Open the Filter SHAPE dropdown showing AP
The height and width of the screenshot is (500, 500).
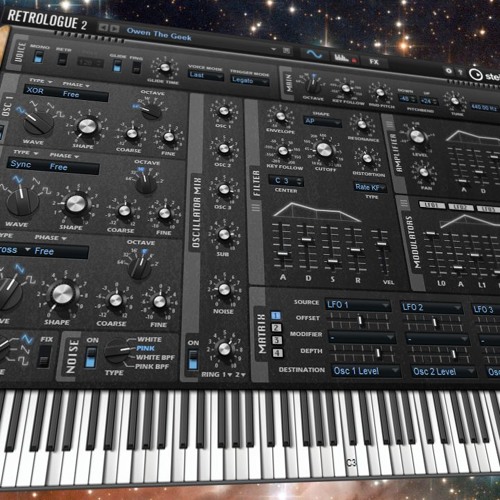tap(322, 122)
